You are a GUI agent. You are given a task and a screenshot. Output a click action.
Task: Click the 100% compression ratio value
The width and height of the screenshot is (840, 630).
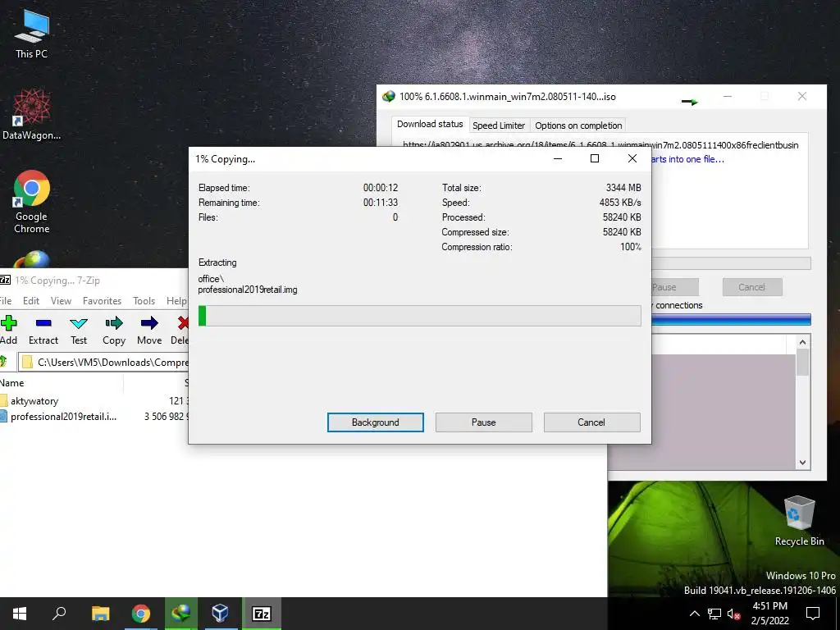631,247
